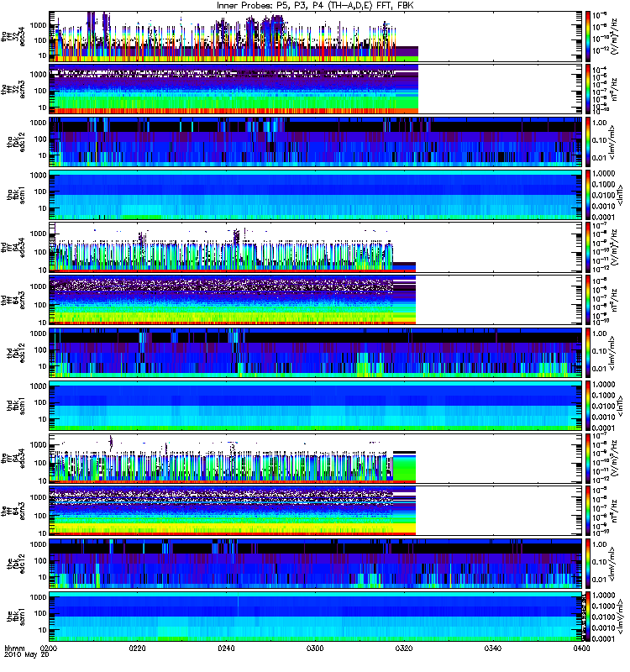630x672 pixels.
Task: Click the (V/m)²/Hz unit label of tha edc34
Action: (x=614, y=36)
